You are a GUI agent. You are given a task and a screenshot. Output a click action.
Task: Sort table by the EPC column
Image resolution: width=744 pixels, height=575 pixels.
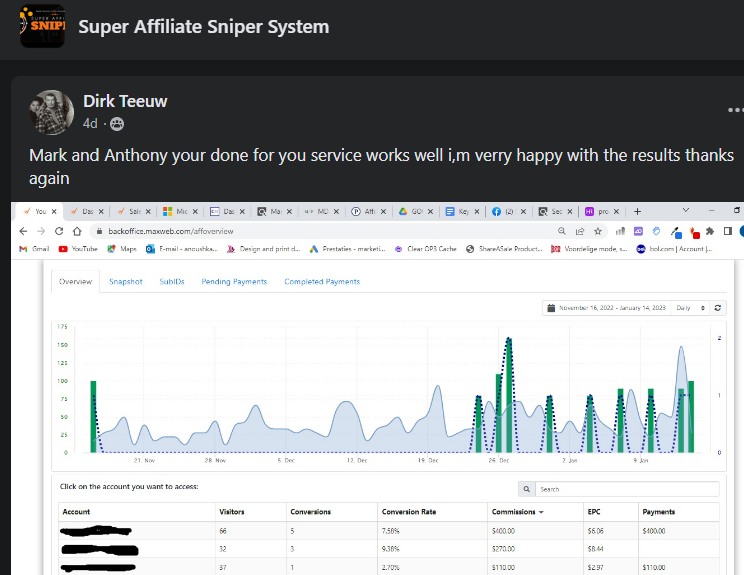point(594,512)
